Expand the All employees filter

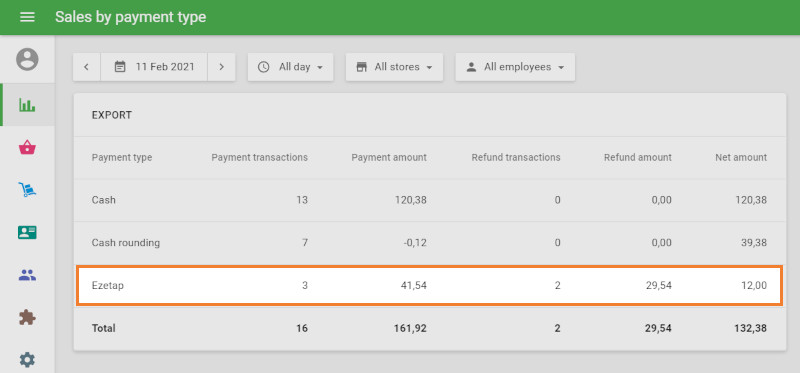pos(515,67)
